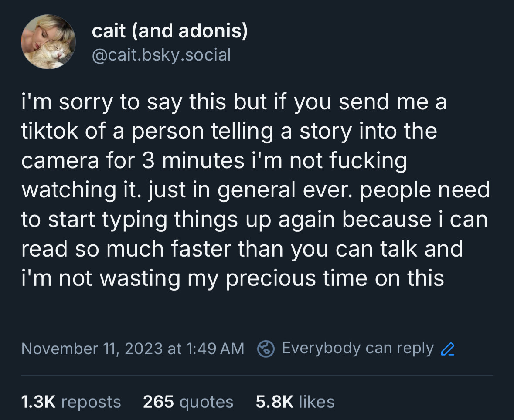Click the word "likes" label
Viewport: 514px width, 420px height.
[x=317, y=402]
